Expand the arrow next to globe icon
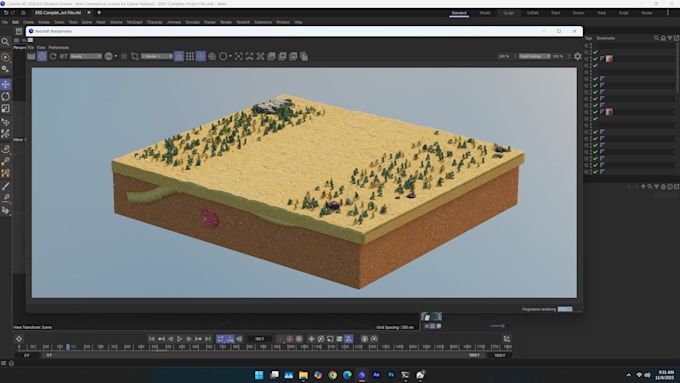 116,56
